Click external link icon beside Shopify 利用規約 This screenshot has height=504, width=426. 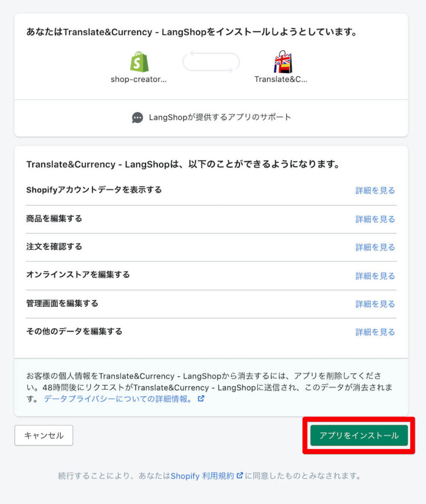click(240, 475)
